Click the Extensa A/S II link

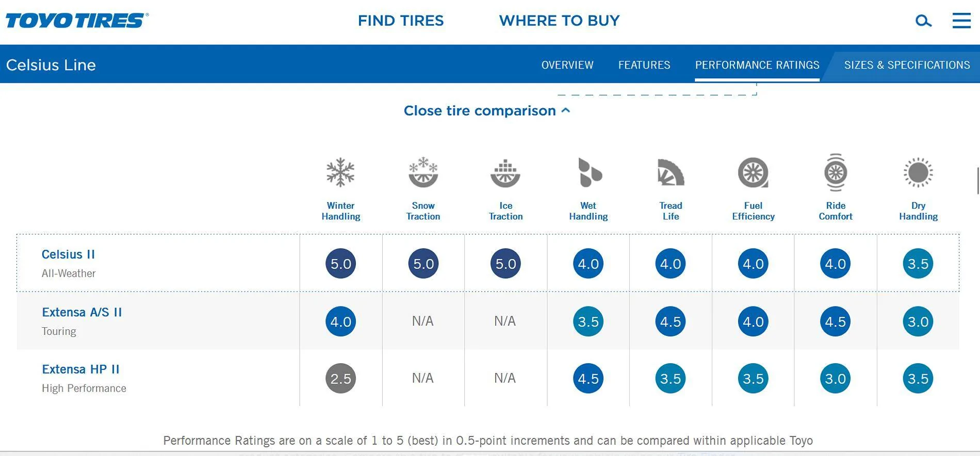[x=81, y=312]
